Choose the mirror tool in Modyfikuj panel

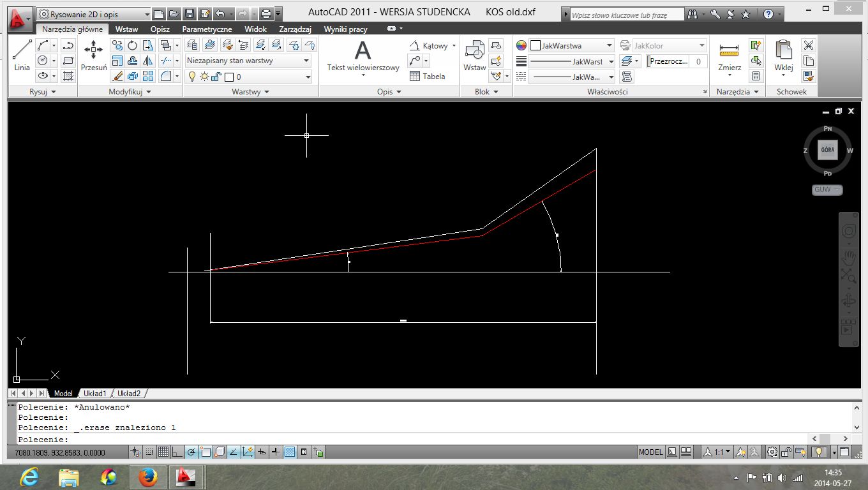pos(148,61)
